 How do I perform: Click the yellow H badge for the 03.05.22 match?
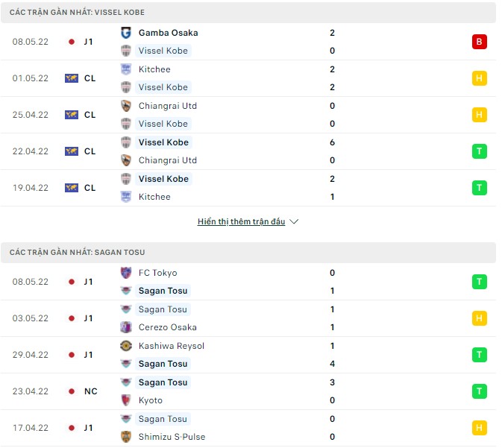click(480, 318)
